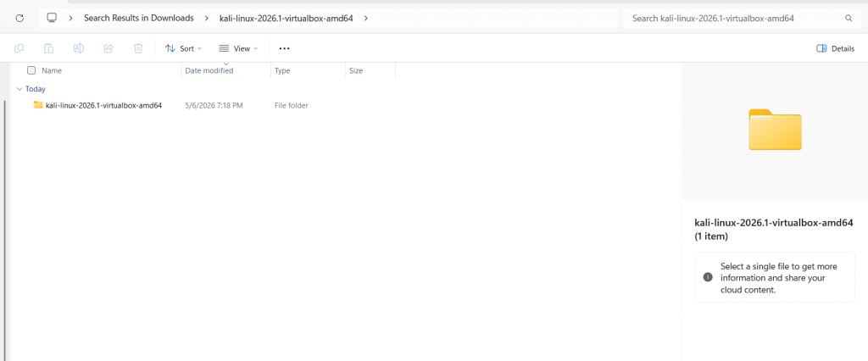Image resolution: width=868 pixels, height=361 pixels.
Task: Toggle the Details pane button
Action: click(x=835, y=48)
